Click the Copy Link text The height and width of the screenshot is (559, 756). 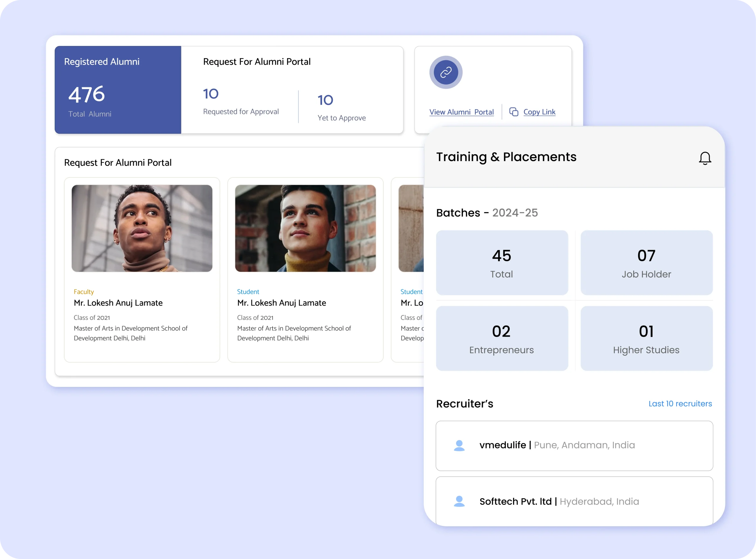(x=539, y=112)
